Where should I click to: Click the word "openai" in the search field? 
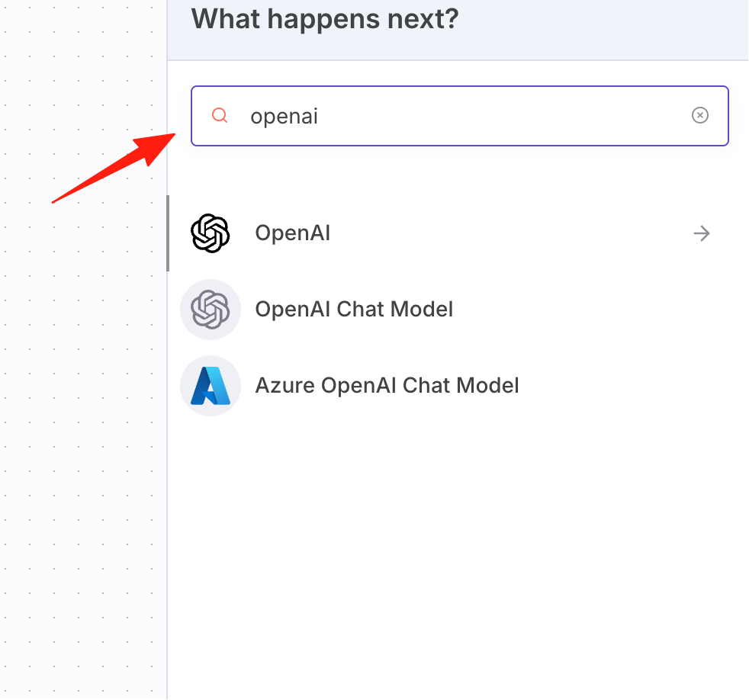pyautogui.click(x=284, y=117)
